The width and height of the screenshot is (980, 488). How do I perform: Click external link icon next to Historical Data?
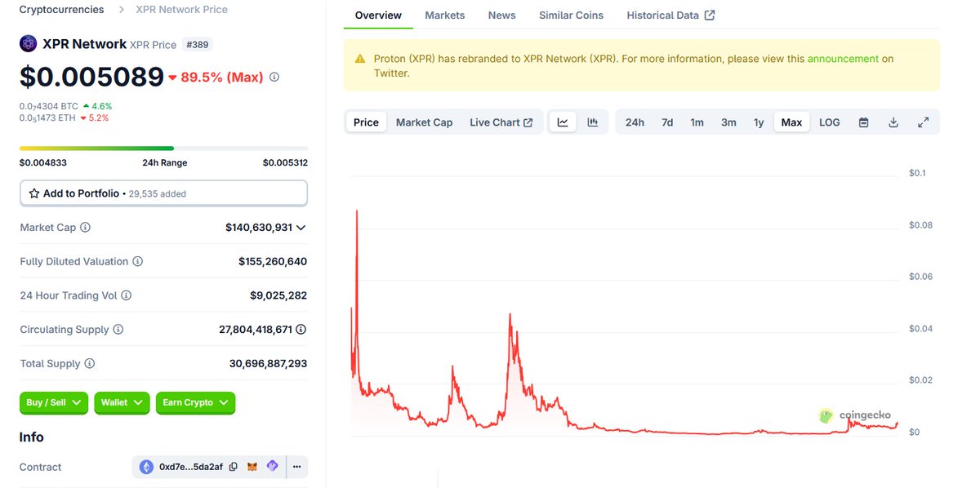710,16
